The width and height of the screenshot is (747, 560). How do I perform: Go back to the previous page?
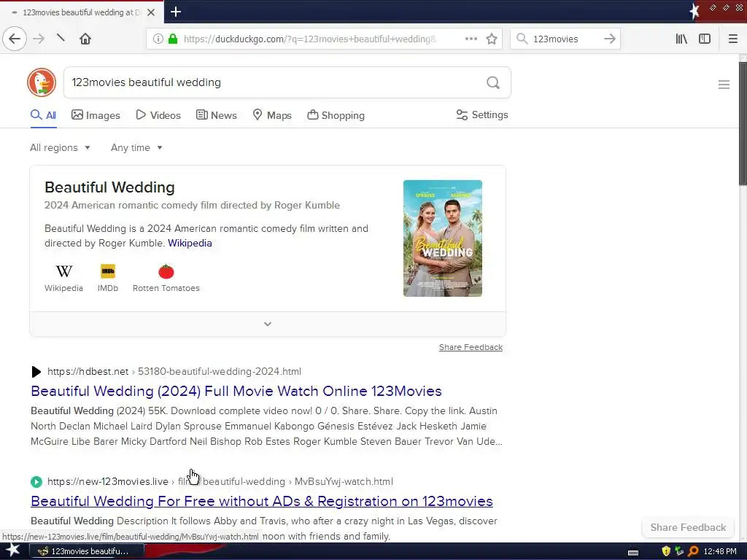coord(15,39)
